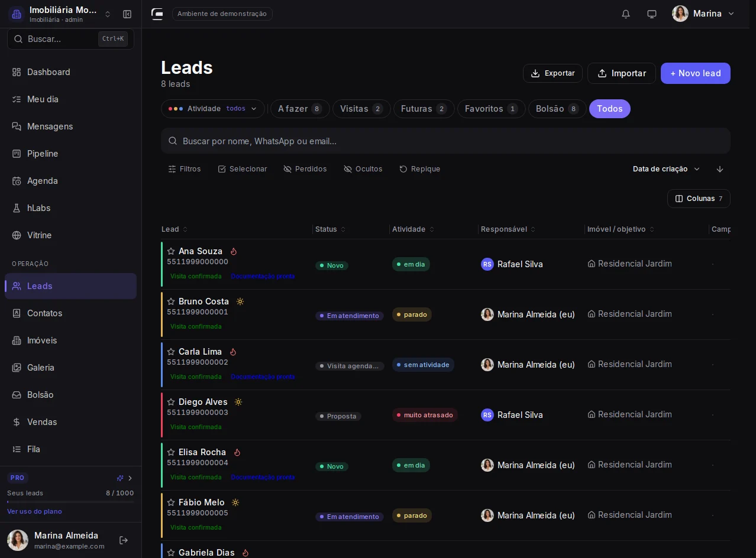
Task: Open Contatos in sidebar
Action: [70, 313]
